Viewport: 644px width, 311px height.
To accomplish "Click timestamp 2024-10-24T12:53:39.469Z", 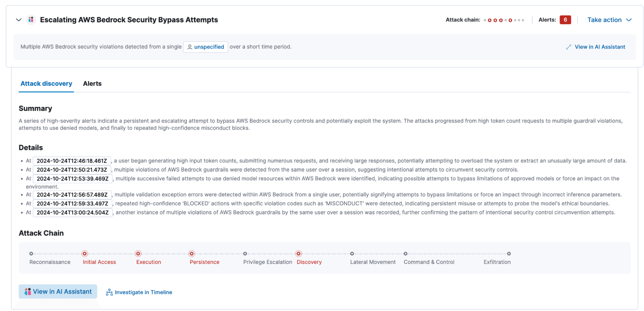I will coord(73,179).
